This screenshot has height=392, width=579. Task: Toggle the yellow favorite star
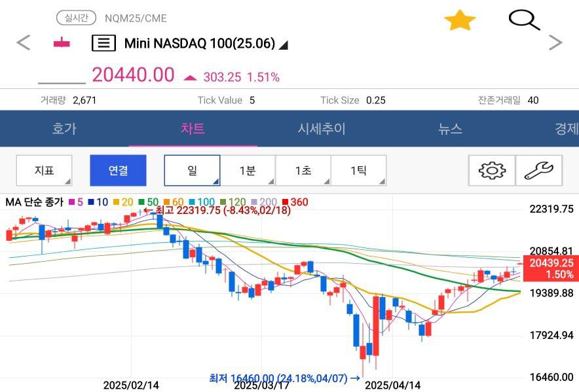pyautogui.click(x=460, y=20)
